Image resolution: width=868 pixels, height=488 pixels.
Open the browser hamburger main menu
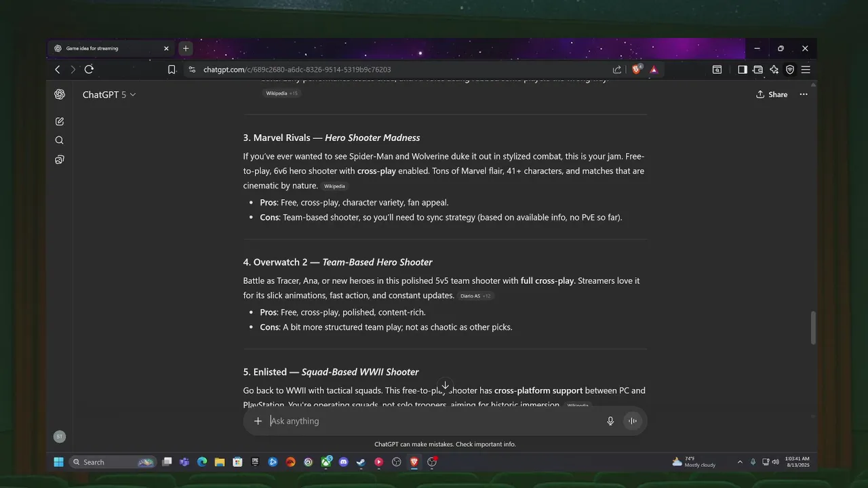[x=806, y=69]
